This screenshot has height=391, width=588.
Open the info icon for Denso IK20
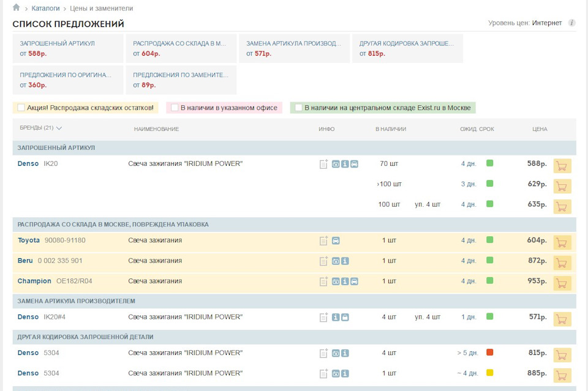pyautogui.click(x=345, y=164)
